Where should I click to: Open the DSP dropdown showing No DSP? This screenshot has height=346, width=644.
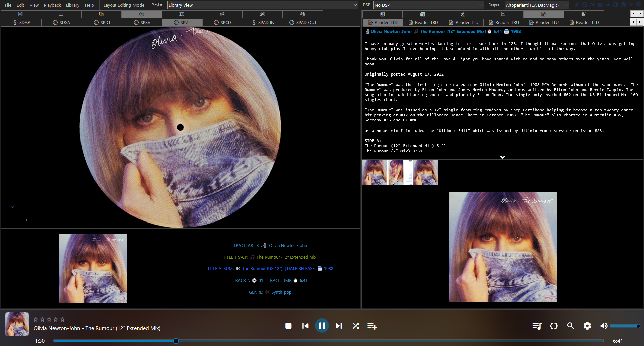click(x=428, y=5)
